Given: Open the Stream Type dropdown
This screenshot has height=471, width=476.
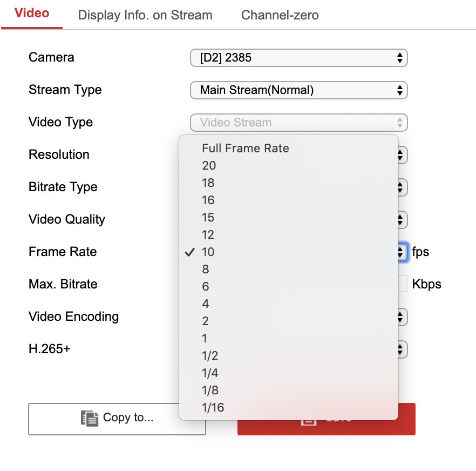Looking at the screenshot, I should click(298, 90).
